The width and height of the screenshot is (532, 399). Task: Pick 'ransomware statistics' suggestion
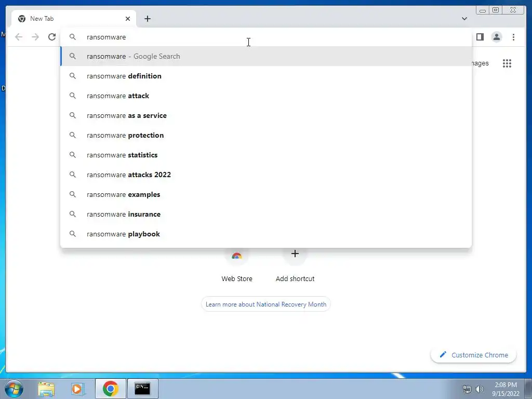[266, 155]
